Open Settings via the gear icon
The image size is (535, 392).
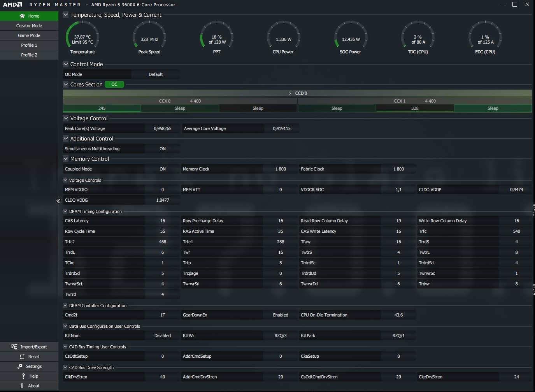20,366
